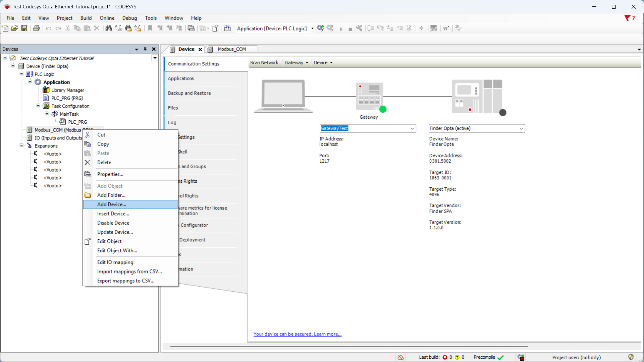
Task: Click the Scan Network button
Action: (x=264, y=63)
